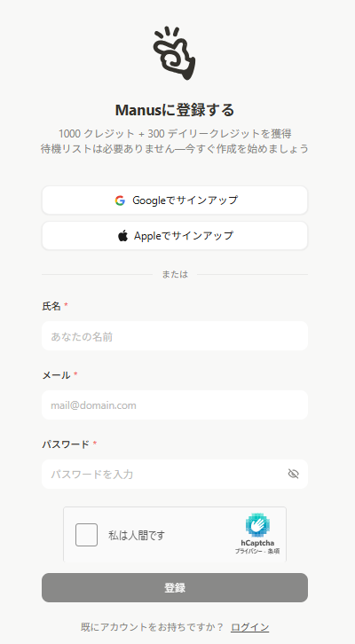Click the Apple logo icon

(122, 236)
